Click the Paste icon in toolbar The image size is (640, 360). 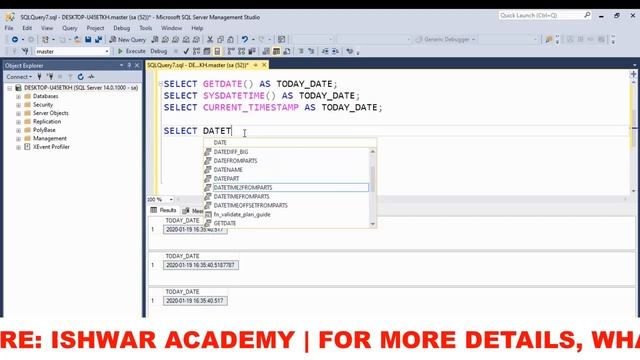(231, 40)
